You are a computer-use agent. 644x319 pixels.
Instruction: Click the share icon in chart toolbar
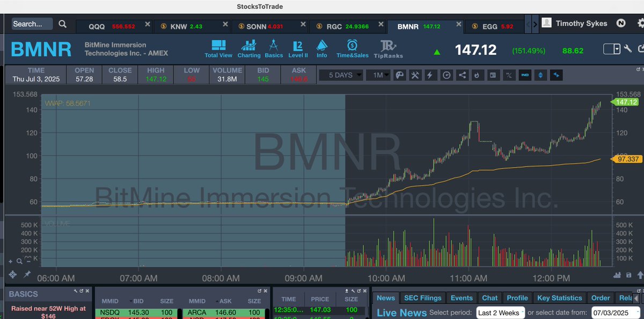coord(462,75)
